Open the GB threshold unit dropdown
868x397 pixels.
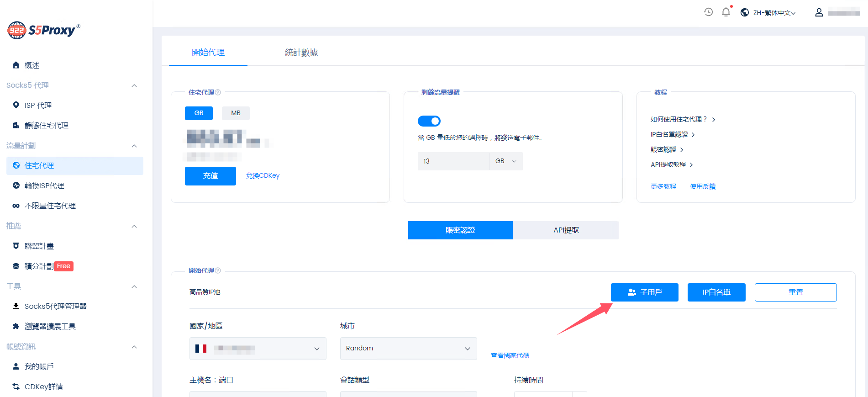(506, 161)
